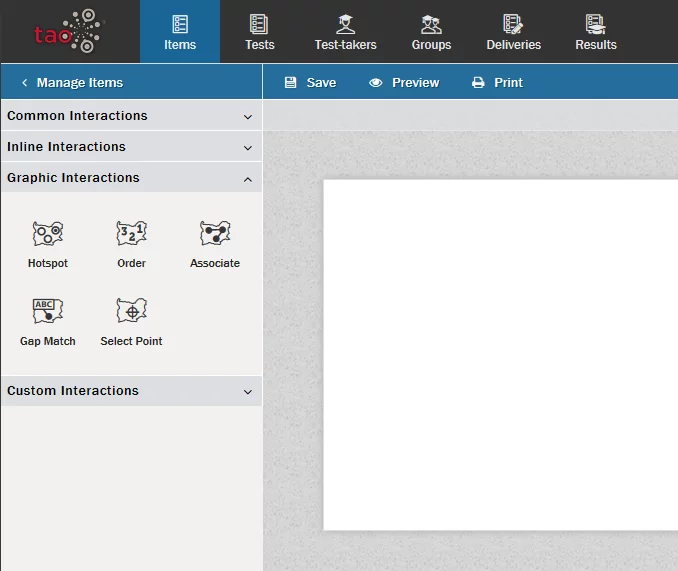Expand the Inline Interactions section

(131, 147)
